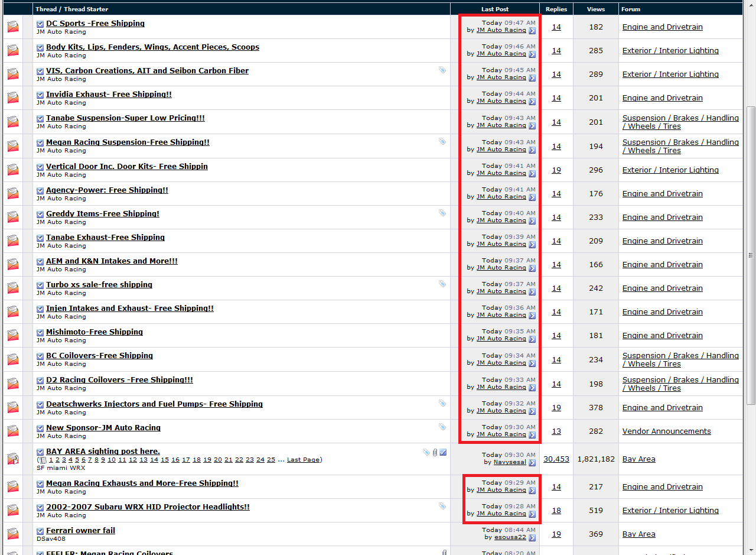This screenshot has width=756, height=555.
Task: Open replies count 13 for New Sponsor thread
Action: coord(556,431)
